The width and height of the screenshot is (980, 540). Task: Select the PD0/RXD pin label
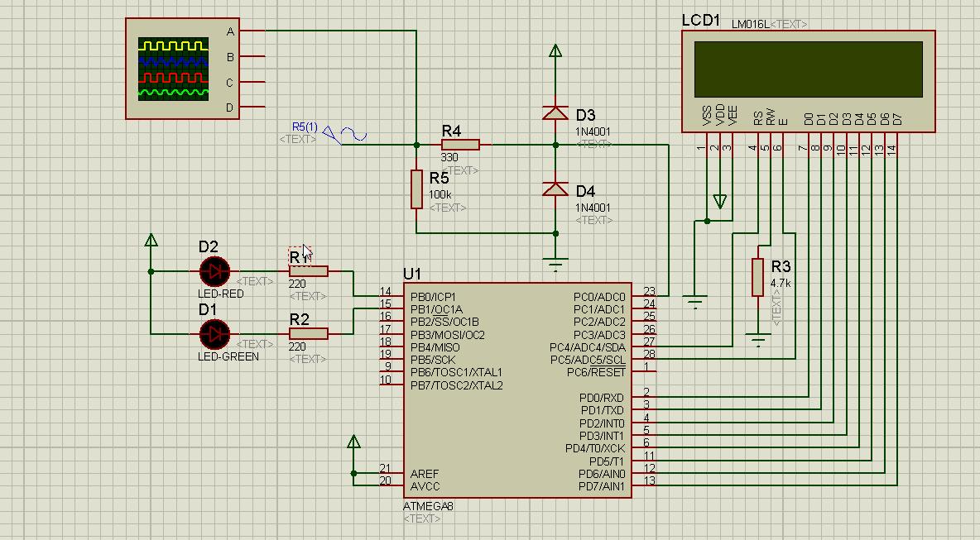pyautogui.click(x=601, y=398)
